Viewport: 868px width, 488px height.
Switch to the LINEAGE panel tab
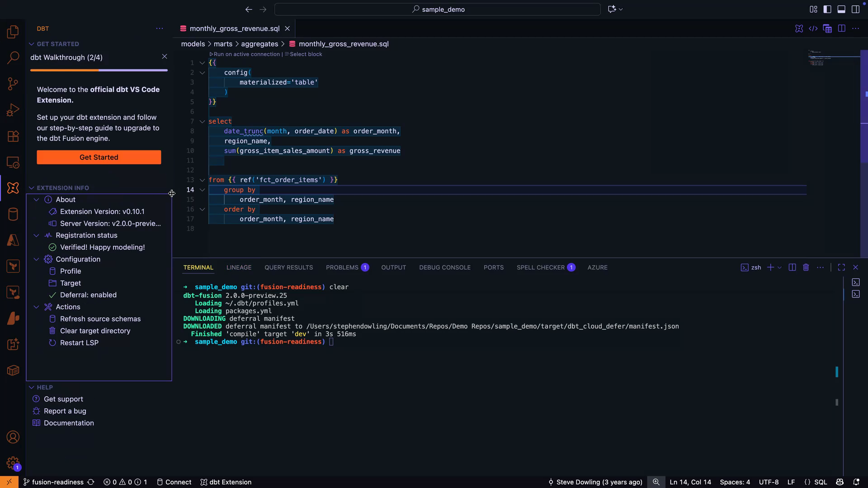pyautogui.click(x=239, y=267)
